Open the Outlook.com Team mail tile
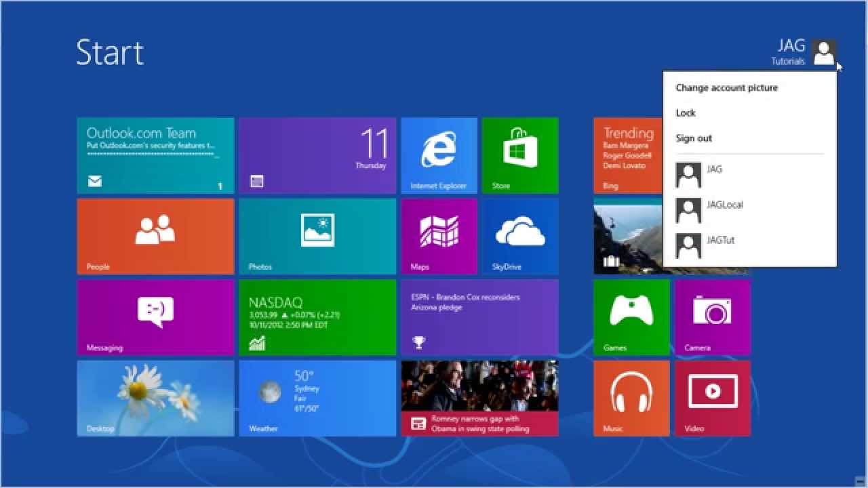 [155, 156]
